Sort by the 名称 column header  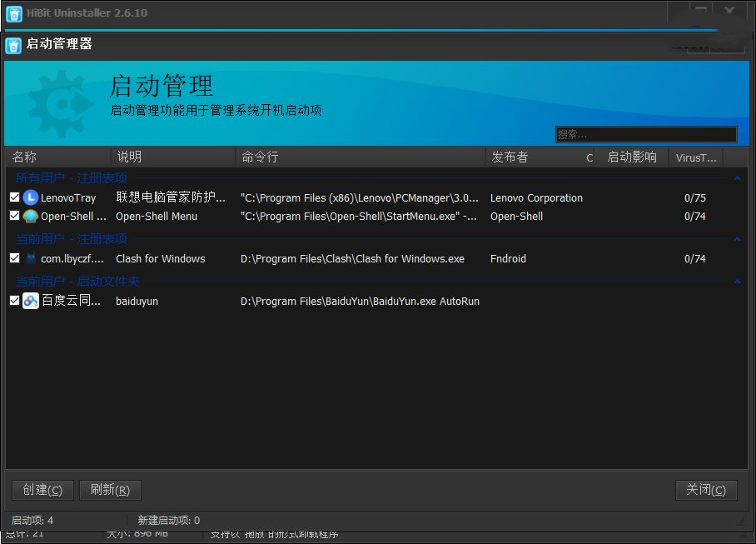pos(58,157)
